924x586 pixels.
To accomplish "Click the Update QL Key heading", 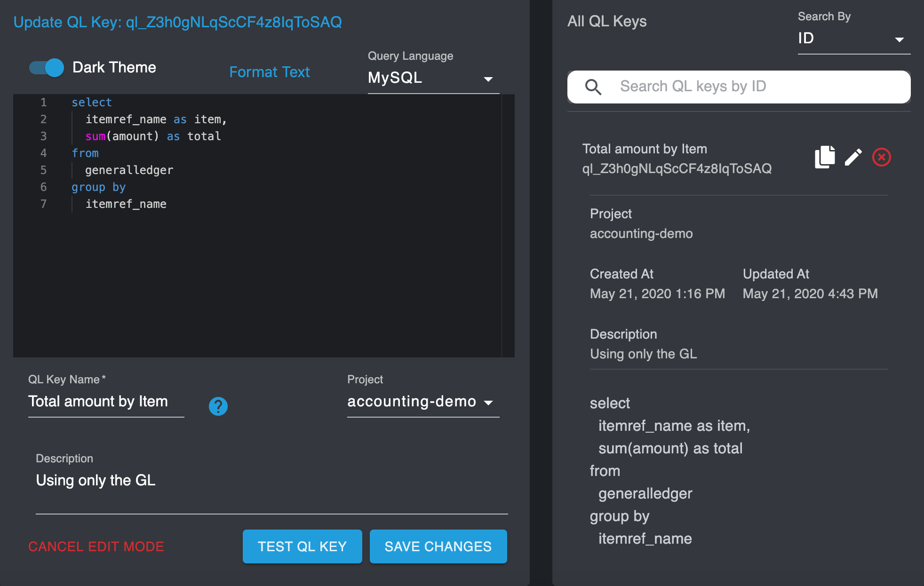I will [x=177, y=22].
